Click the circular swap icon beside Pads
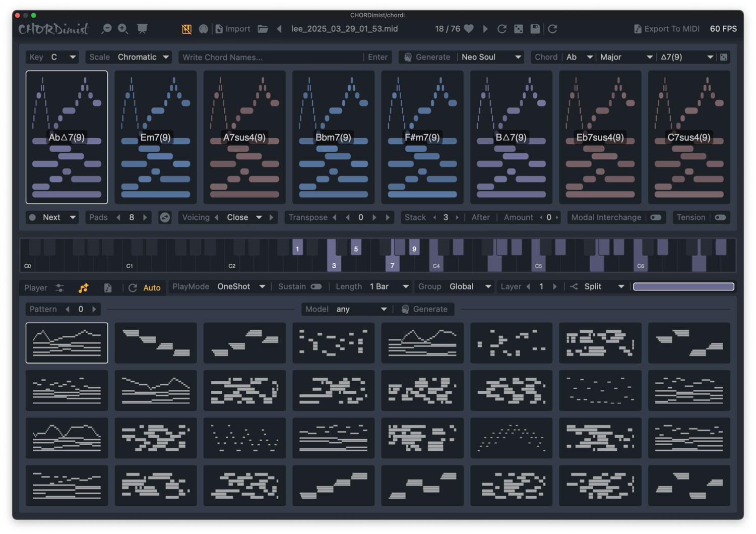This screenshot has width=756, height=534. point(165,217)
